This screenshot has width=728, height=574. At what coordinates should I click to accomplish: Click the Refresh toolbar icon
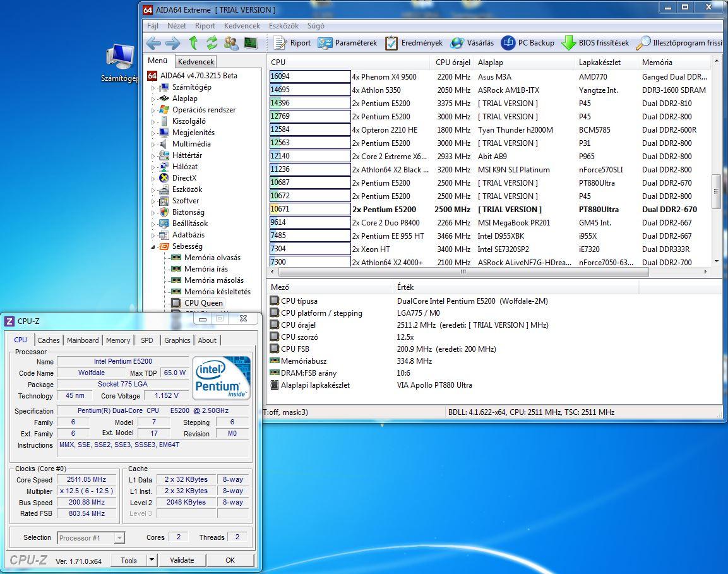(212, 43)
